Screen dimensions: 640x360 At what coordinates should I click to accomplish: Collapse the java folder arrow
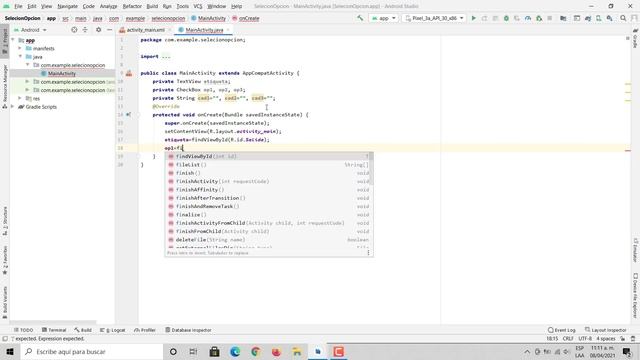(20, 57)
